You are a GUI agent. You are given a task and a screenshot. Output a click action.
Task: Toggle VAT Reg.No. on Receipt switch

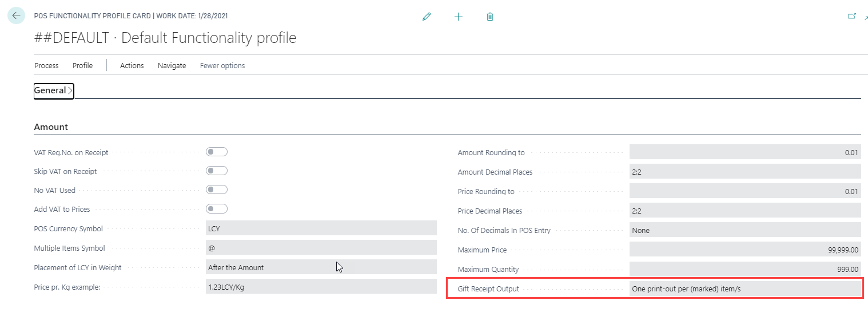pyautogui.click(x=217, y=152)
